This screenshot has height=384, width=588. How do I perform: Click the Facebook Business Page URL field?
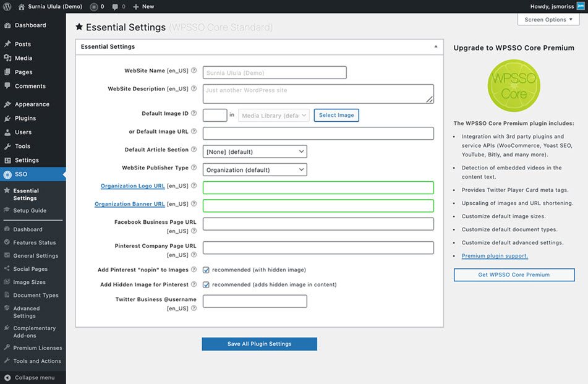(x=318, y=224)
